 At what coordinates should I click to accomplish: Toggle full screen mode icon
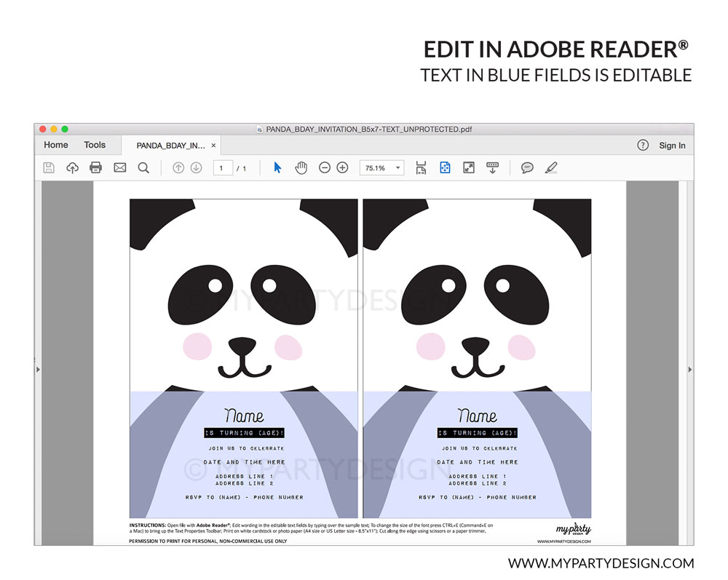pos(469,168)
